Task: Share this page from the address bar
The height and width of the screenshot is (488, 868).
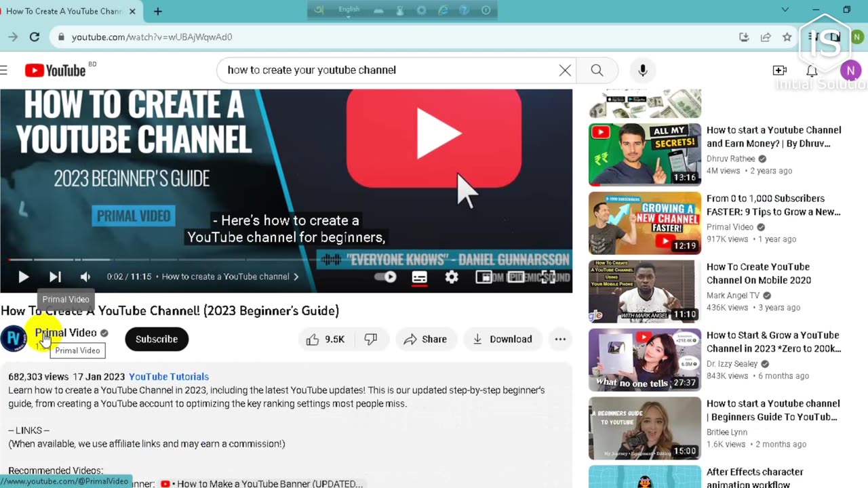Action: [x=766, y=37]
